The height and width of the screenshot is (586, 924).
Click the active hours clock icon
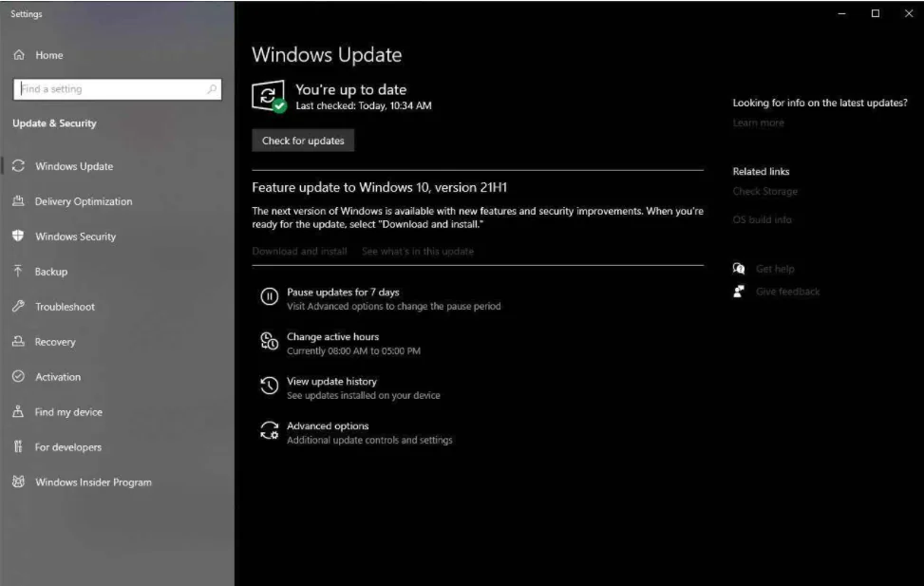[270, 341]
